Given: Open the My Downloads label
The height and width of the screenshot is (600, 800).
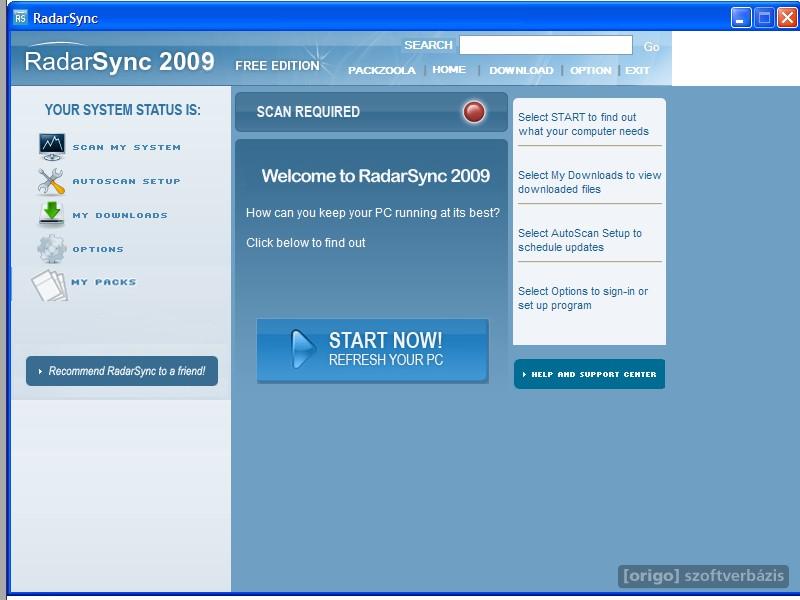Looking at the screenshot, I should pyautogui.click(x=120, y=215).
